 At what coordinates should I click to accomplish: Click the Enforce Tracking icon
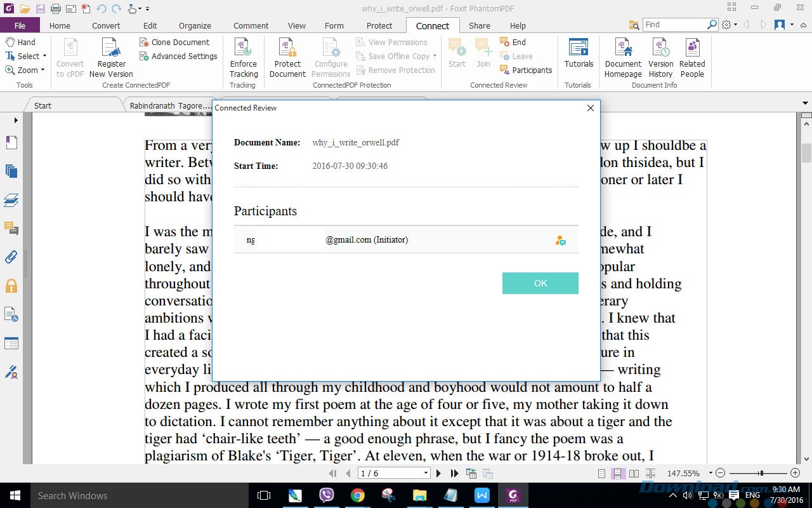click(243, 50)
